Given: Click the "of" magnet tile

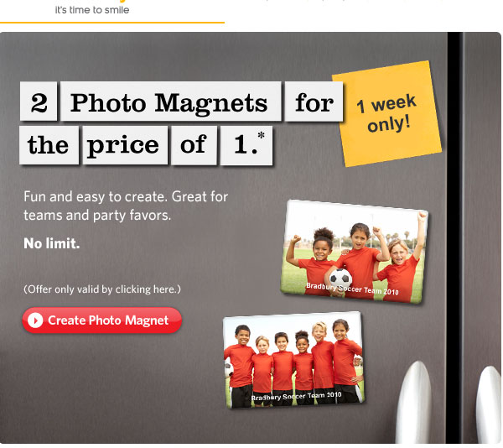Looking at the screenshot, I should 194,145.
